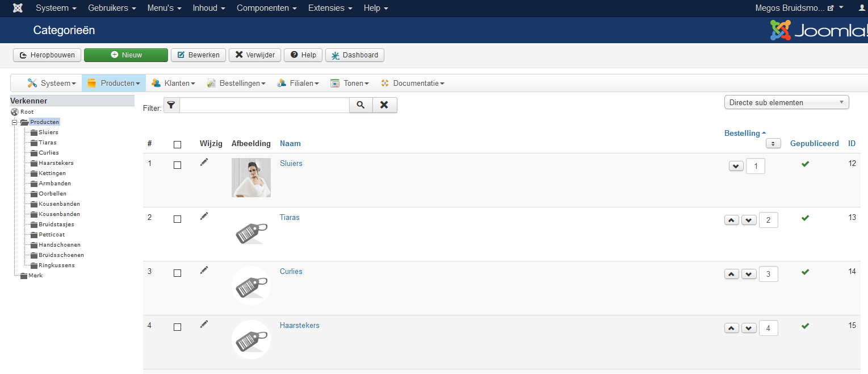Screen dimensions: 868x374
Task: Click the pencil edit icon for Tiaras
Action: pos(204,217)
